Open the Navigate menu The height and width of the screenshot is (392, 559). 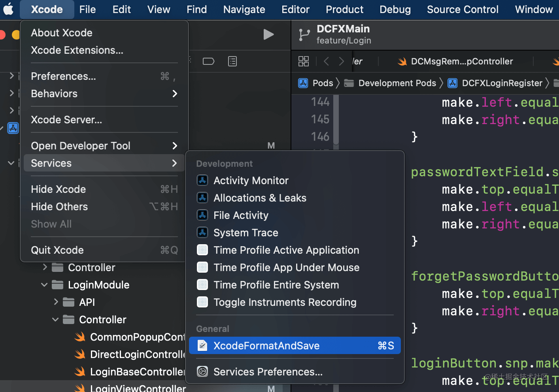[244, 9]
